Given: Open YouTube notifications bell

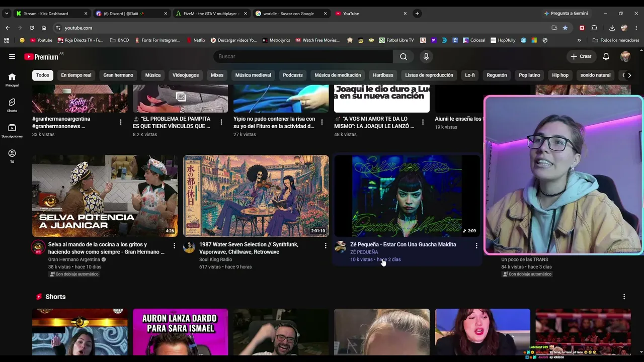Looking at the screenshot, I should tap(606, 57).
